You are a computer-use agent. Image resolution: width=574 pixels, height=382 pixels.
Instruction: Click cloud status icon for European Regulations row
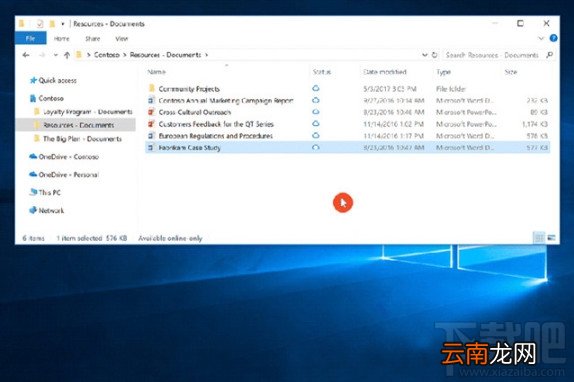click(316, 135)
